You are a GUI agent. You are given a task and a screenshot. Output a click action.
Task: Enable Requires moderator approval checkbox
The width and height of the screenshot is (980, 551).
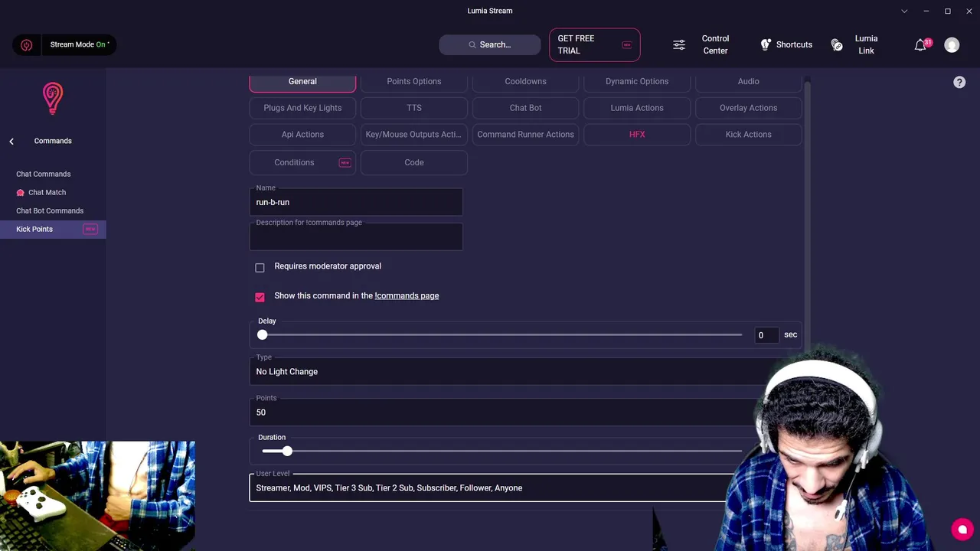260,267
